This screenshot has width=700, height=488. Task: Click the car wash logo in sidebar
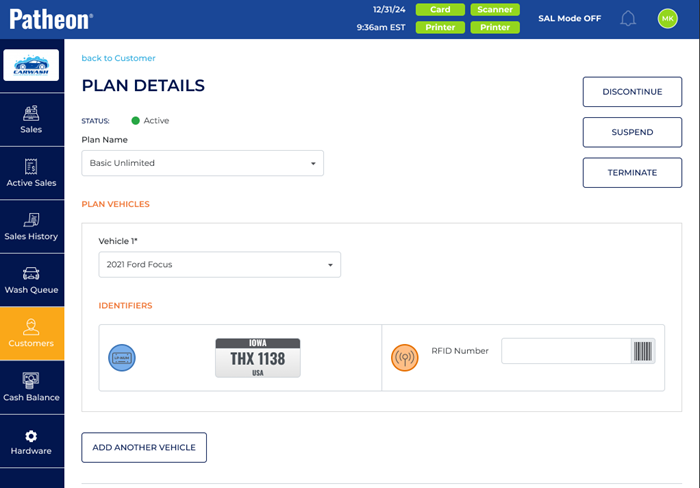pos(31,66)
